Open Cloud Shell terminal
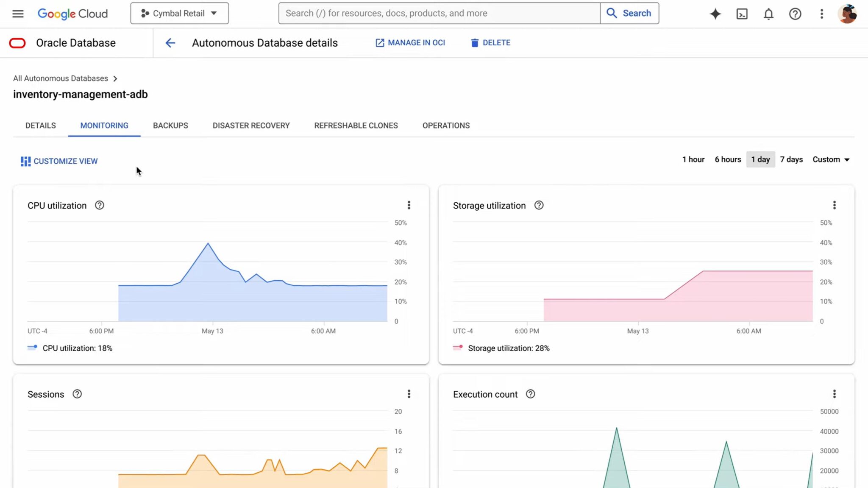 click(742, 14)
